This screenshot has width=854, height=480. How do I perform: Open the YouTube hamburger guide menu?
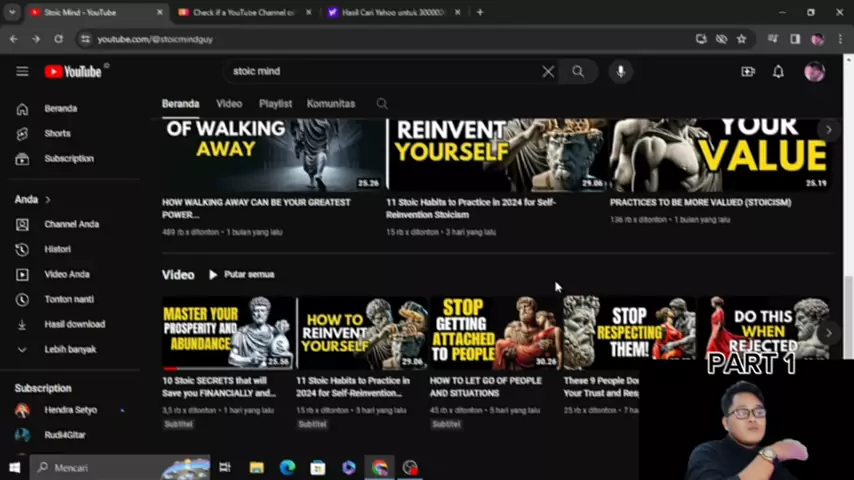point(22,71)
